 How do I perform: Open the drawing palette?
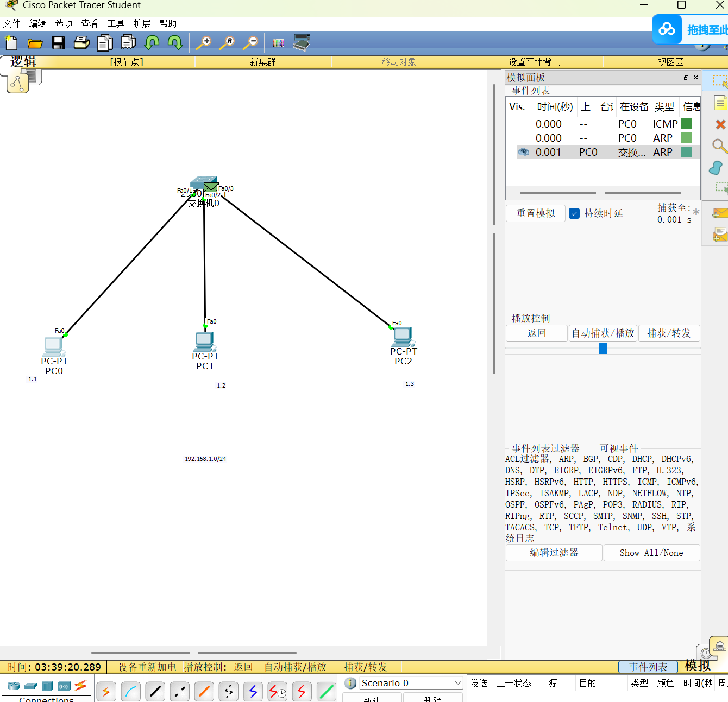point(278,43)
